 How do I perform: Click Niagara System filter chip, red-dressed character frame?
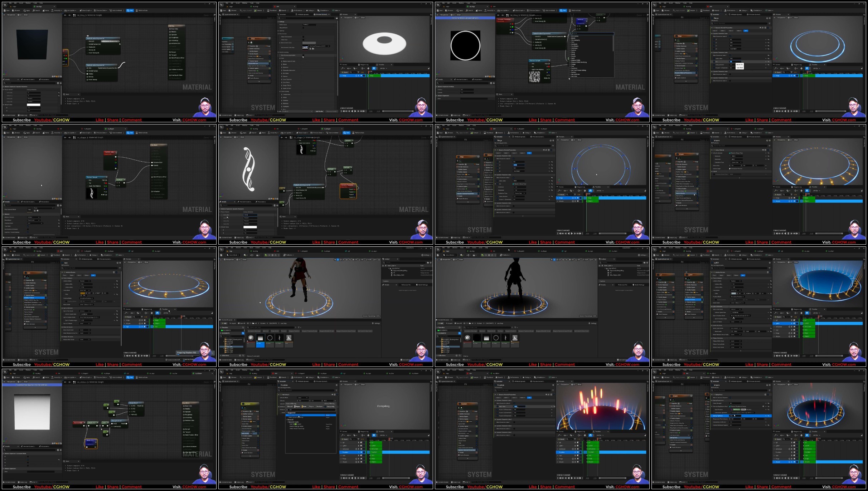point(294,331)
